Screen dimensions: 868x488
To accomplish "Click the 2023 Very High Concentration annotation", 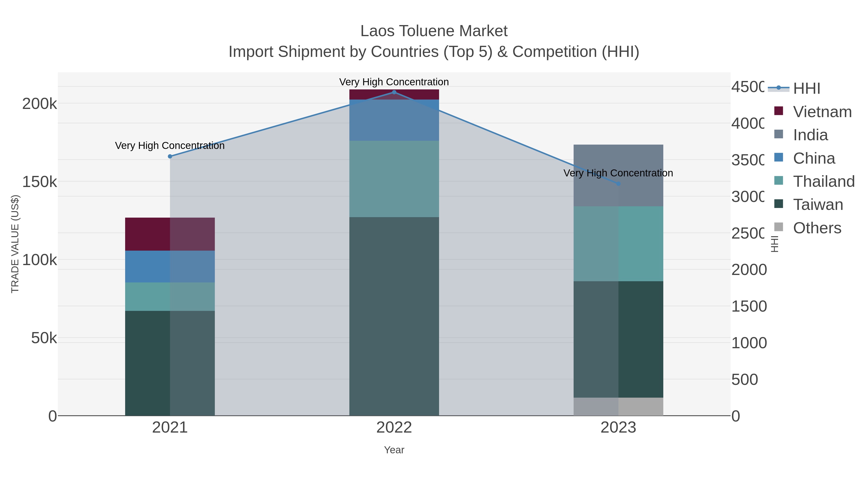I will click(618, 173).
